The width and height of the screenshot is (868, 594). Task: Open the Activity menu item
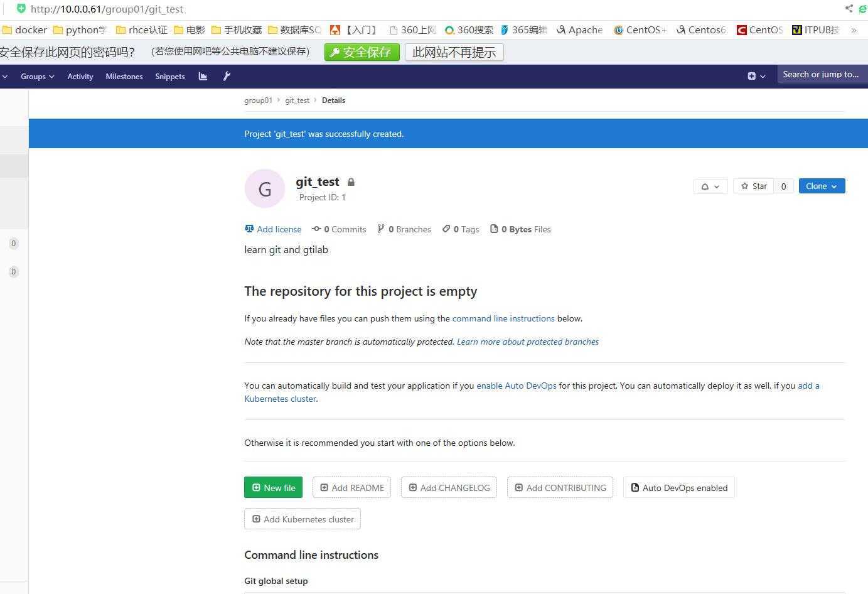click(x=80, y=76)
